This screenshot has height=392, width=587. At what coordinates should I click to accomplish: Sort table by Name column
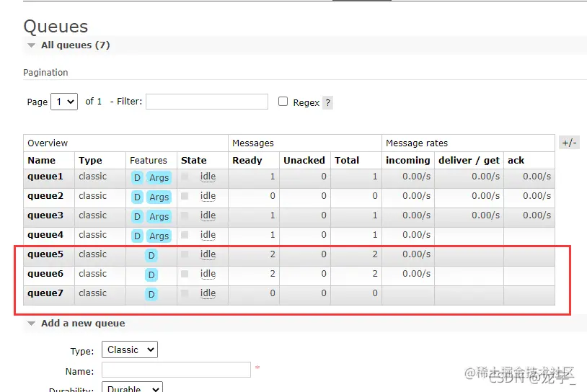pos(42,160)
